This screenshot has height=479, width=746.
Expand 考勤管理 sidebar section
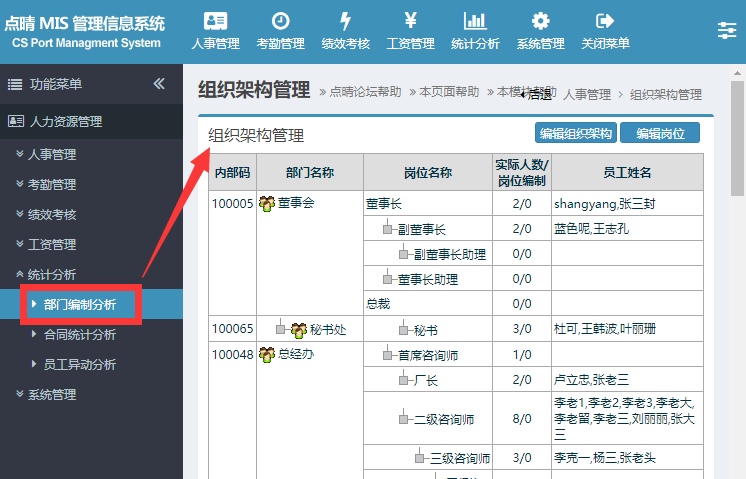(x=51, y=185)
